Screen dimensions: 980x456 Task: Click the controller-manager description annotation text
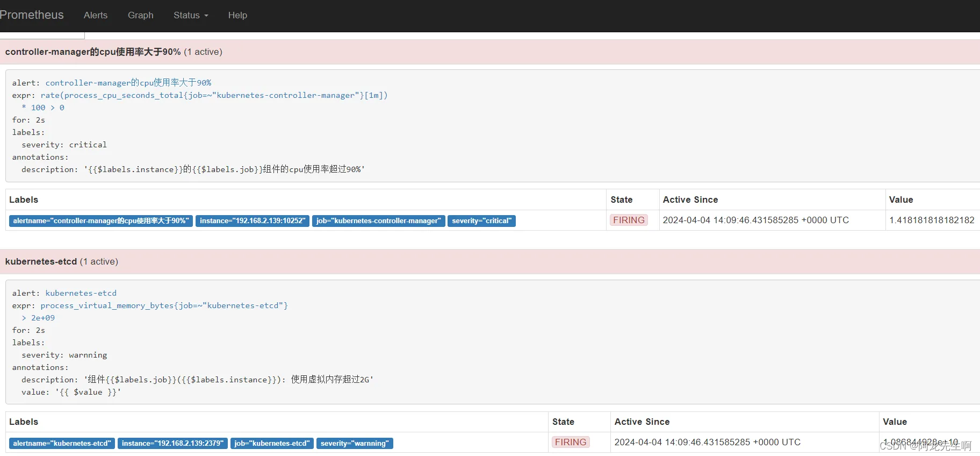(193, 169)
